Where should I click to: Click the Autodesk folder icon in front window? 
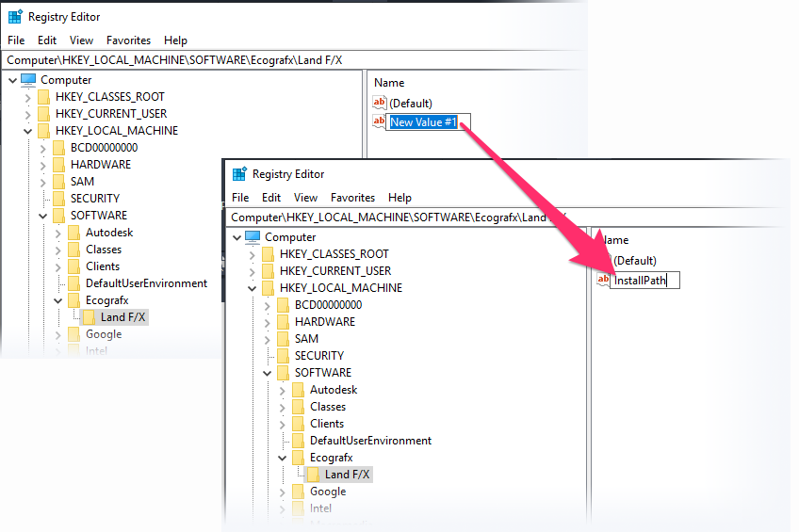(298, 390)
